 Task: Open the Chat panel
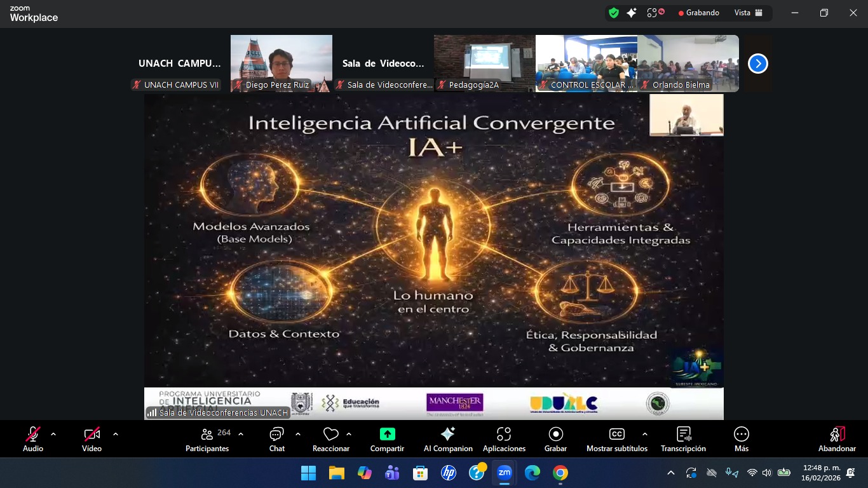[276, 435]
